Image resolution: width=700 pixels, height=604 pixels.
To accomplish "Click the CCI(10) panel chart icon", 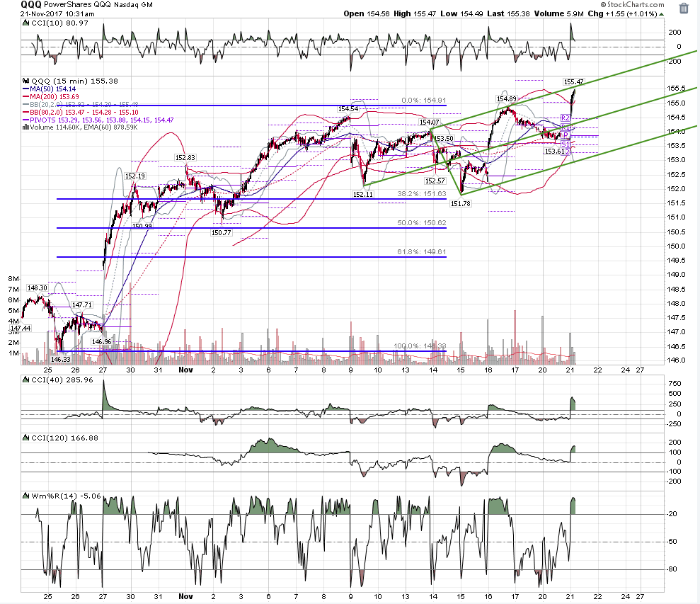I will pyautogui.click(x=26, y=23).
